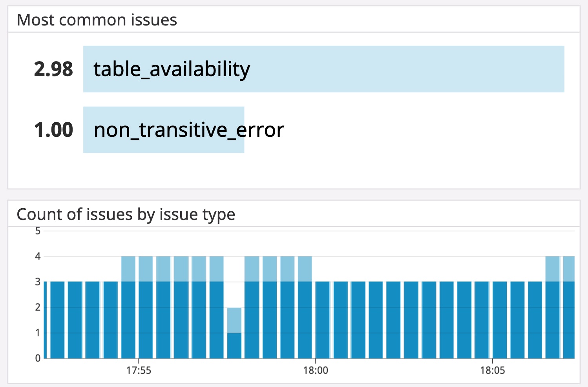The image size is (588, 387).
Task: Select the light blue segment of the rightmost bar
Action: (569, 269)
